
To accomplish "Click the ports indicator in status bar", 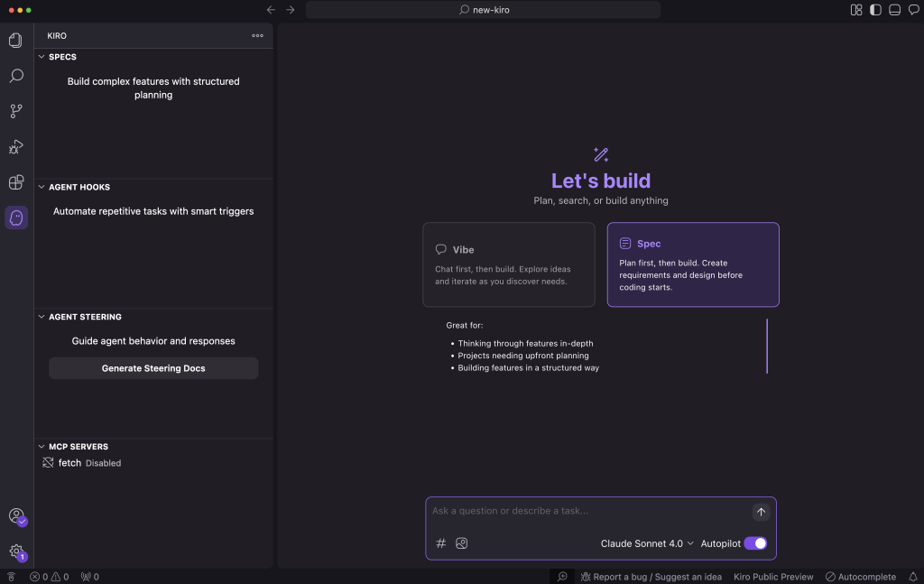I will click(x=89, y=577).
